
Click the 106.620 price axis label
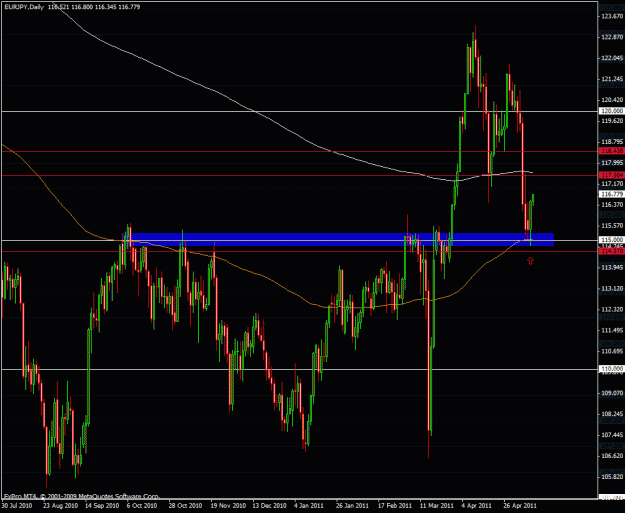pyautogui.click(x=612, y=456)
